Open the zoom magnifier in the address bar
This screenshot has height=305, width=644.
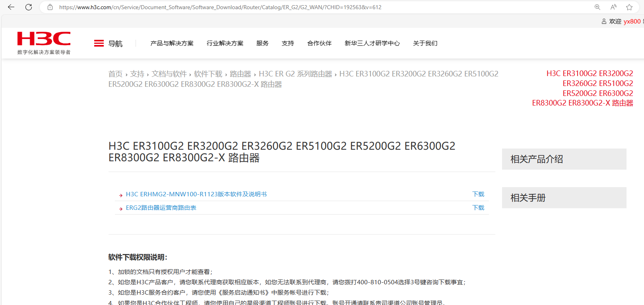coord(597,7)
